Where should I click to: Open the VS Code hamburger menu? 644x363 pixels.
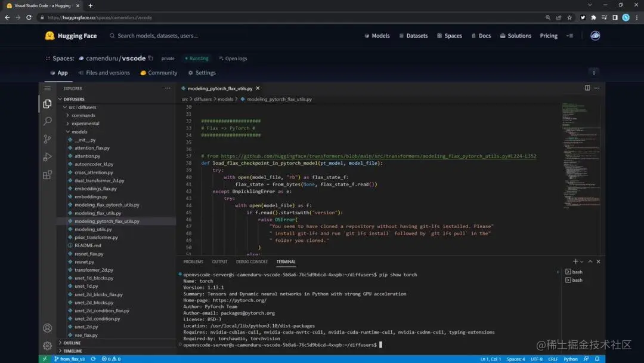point(47,88)
